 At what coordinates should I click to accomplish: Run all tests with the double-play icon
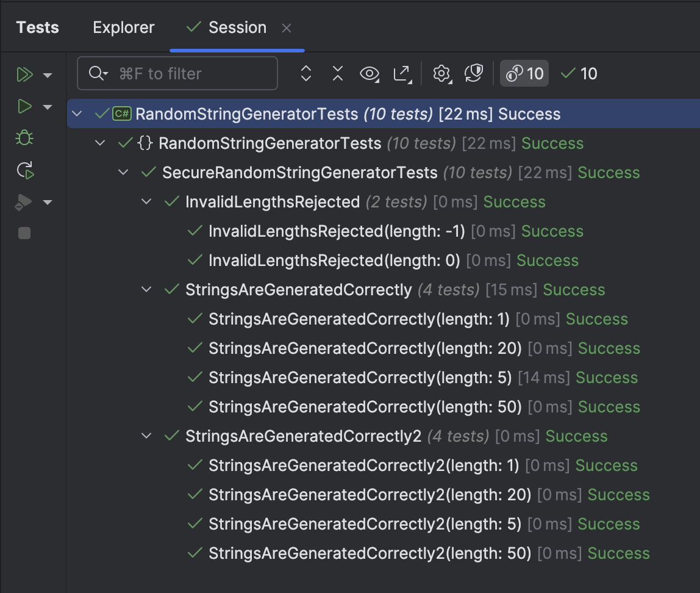(x=24, y=74)
